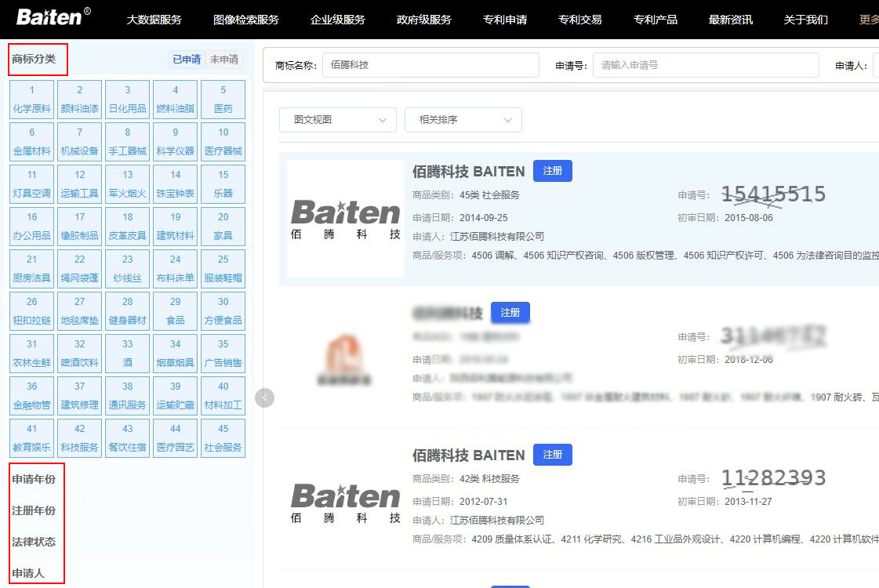This screenshot has height=588, width=879.
Task: Select class 33 酒
Action: pyautogui.click(x=127, y=353)
